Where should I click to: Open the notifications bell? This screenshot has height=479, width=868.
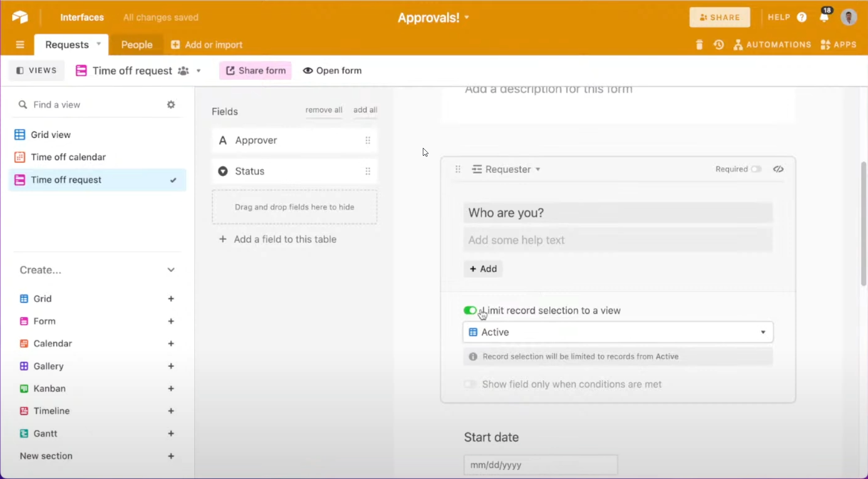pos(824,17)
